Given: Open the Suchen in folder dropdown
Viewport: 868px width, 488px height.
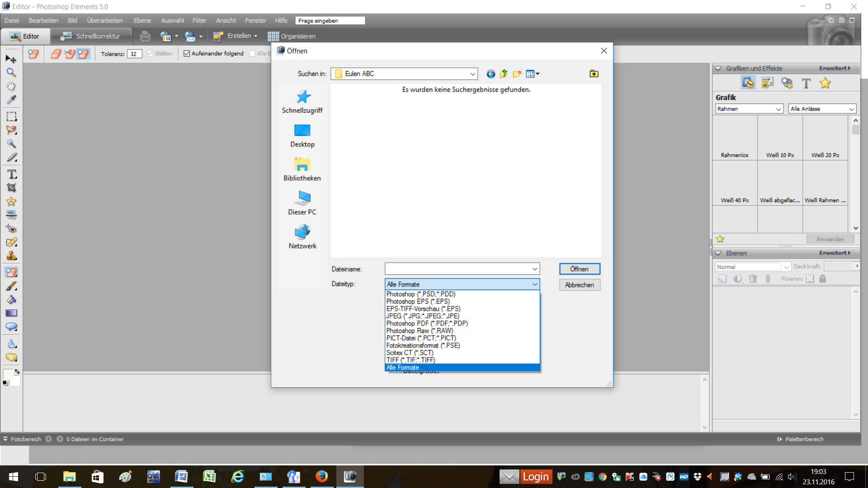Looking at the screenshot, I should click(x=472, y=74).
